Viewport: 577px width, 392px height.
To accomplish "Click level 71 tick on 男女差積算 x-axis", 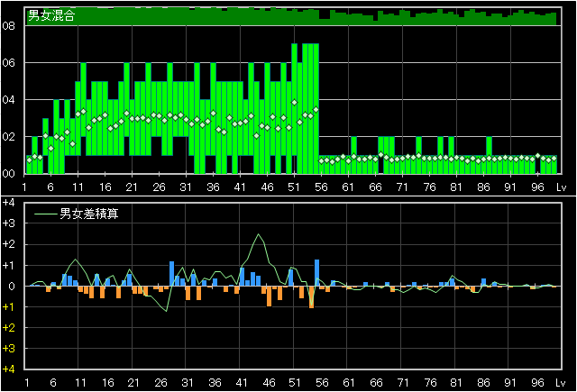I will click(403, 383).
